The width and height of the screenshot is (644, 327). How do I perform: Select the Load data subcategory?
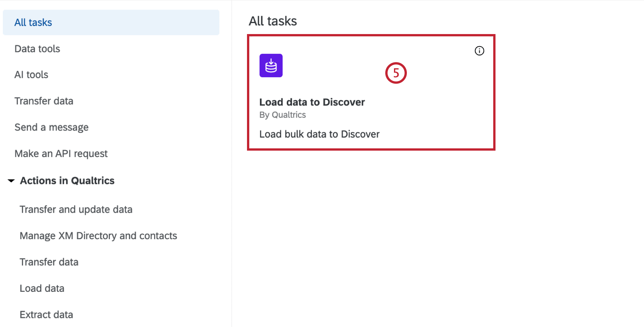[x=42, y=288]
